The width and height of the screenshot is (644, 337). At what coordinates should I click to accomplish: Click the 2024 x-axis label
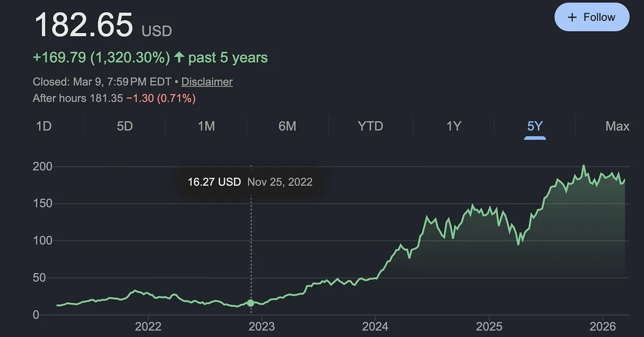click(375, 326)
